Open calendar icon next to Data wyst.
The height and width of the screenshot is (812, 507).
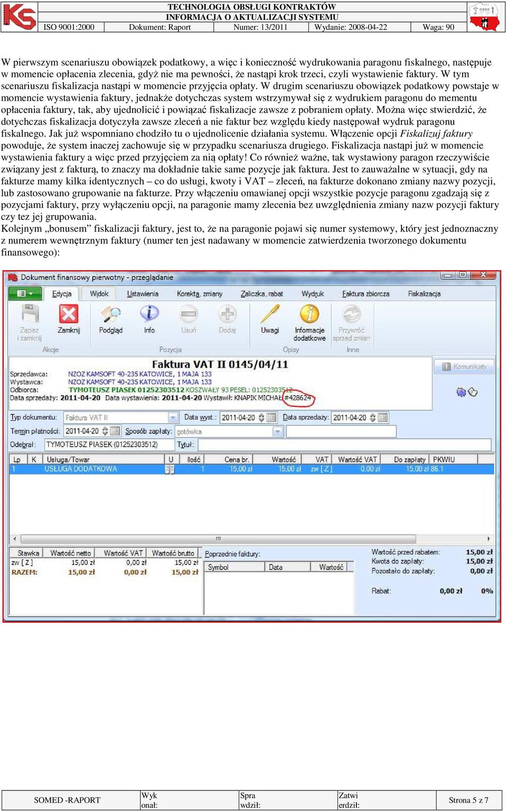pyautogui.click(x=271, y=417)
